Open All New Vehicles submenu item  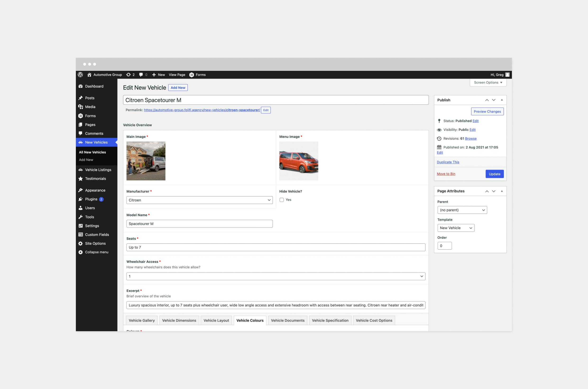(x=92, y=152)
